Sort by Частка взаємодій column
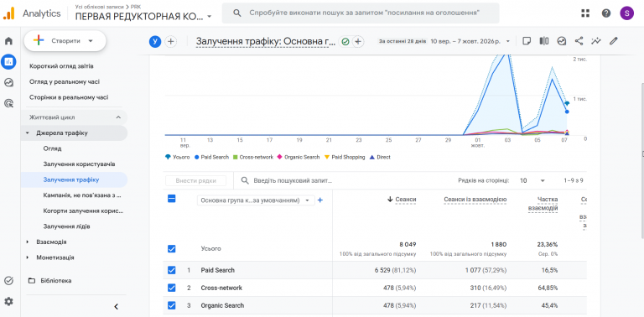The image size is (644, 317). [x=543, y=204]
